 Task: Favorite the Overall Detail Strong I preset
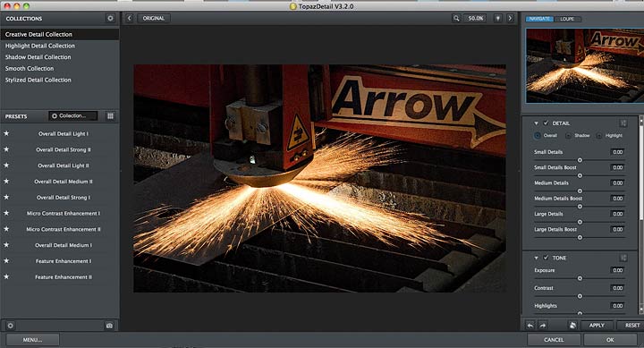pos(6,197)
